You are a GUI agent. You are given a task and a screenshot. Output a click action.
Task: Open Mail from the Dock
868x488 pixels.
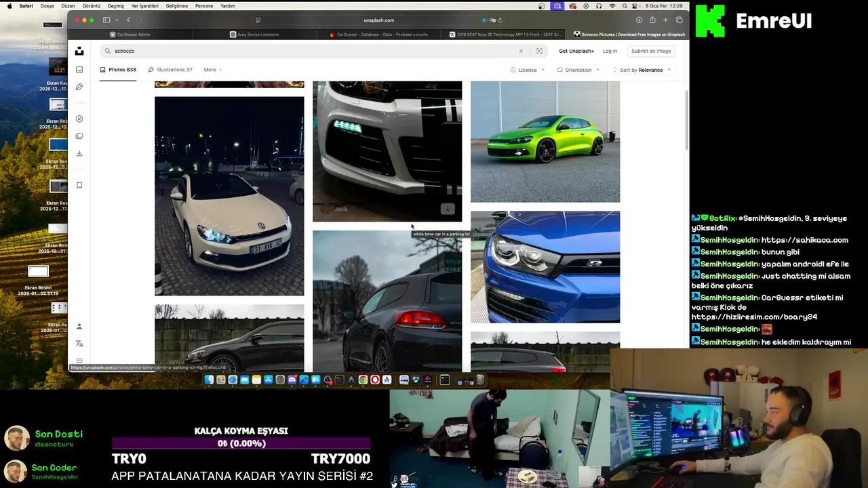pos(244,380)
